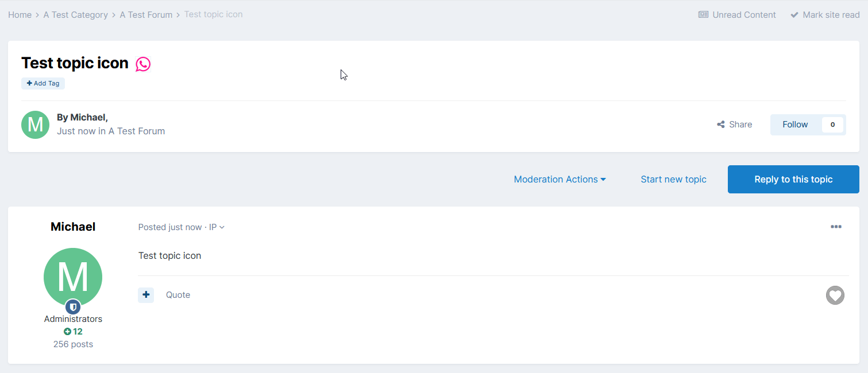Image resolution: width=868 pixels, height=373 pixels.
Task: Click the pink WhatsApp topic icon
Action: click(x=143, y=64)
